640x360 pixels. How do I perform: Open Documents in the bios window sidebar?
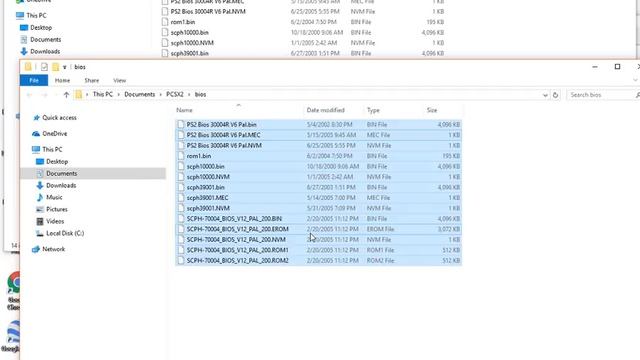point(61,173)
